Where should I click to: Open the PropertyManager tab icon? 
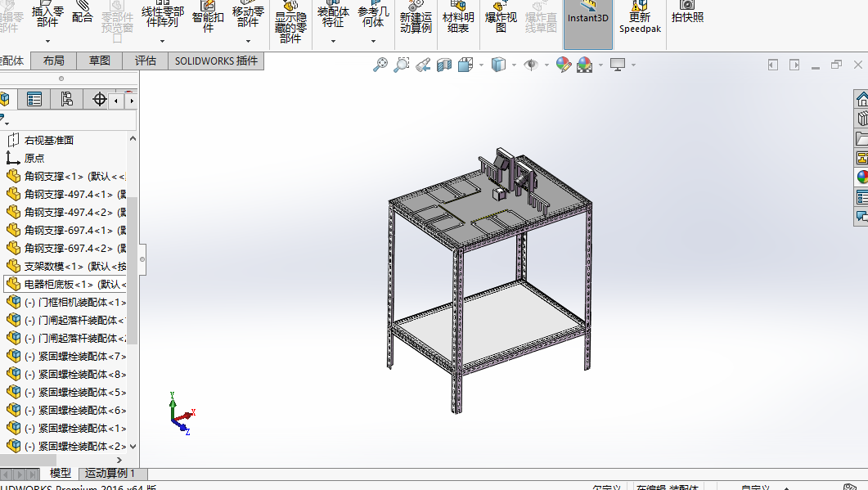(34, 100)
